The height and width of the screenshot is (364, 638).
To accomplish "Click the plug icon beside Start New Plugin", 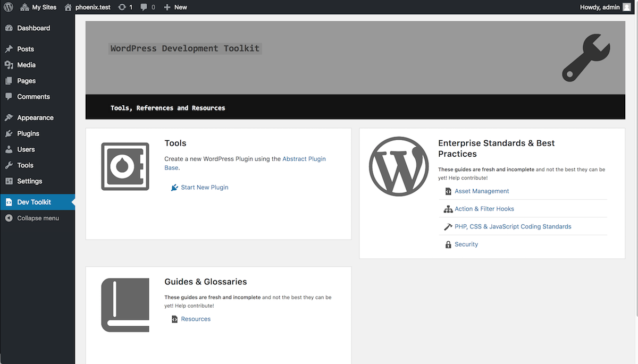I will pos(174,188).
